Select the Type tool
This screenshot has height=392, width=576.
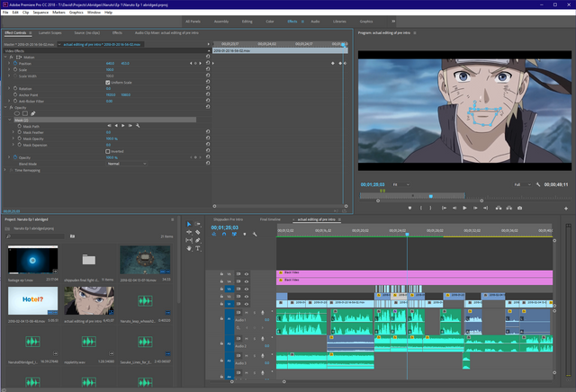(198, 248)
